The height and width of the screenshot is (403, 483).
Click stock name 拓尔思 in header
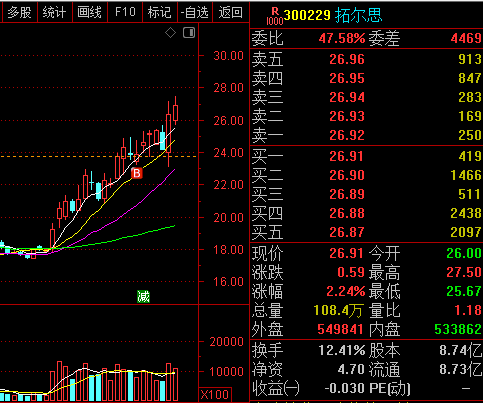(x=358, y=15)
